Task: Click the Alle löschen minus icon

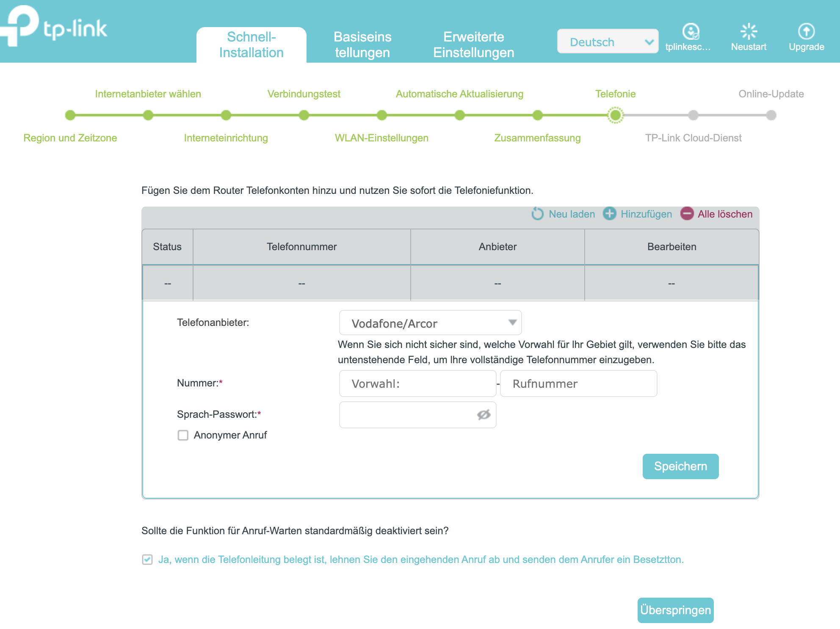Action: coord(686,214)
